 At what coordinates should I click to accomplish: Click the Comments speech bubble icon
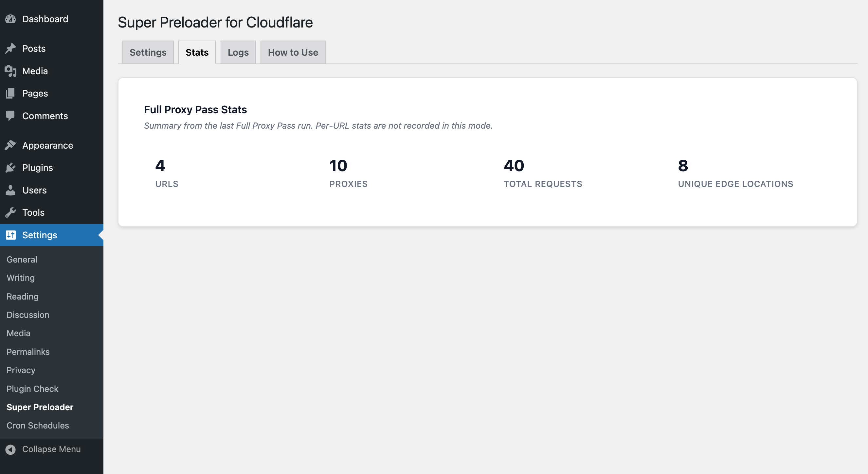pos(10,116)
